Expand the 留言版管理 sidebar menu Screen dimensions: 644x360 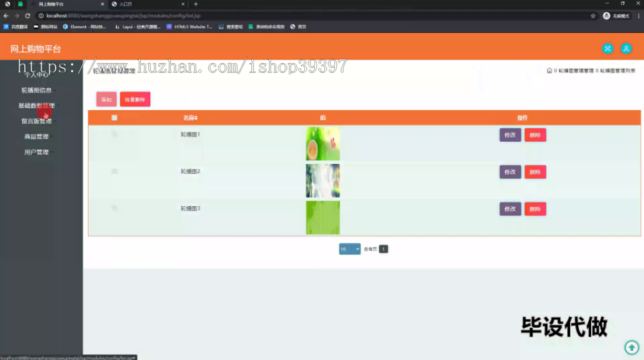point(38,121)
